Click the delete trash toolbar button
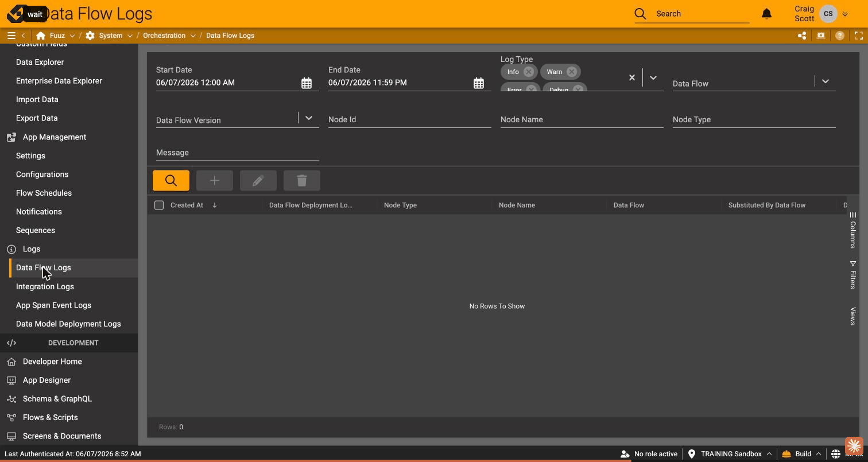868x462 pixels. click(302, 181)
